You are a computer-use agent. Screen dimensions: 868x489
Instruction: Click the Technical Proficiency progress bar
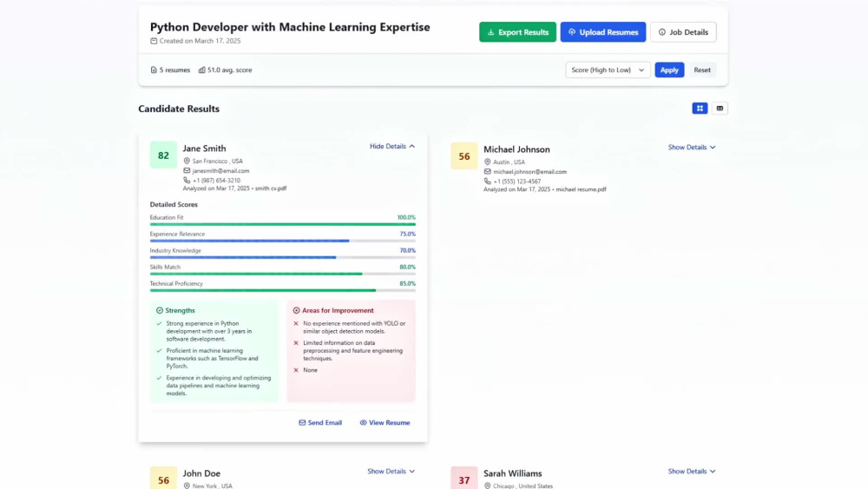(282, 290)
